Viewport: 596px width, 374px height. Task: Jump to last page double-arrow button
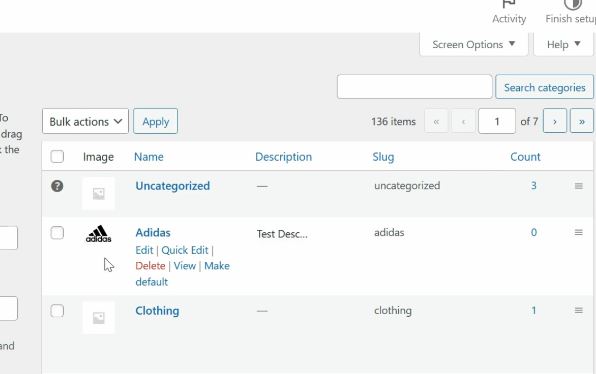582,121
